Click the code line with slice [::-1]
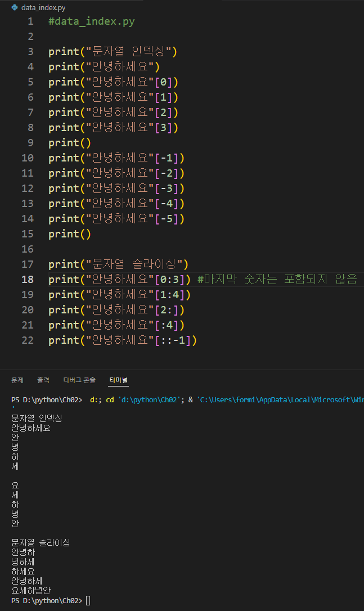 [123, 340]
